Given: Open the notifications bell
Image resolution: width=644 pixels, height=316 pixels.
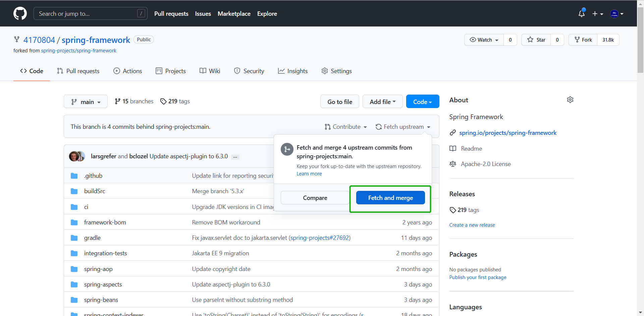Looking at the screenshot, I should pos(582,14).
